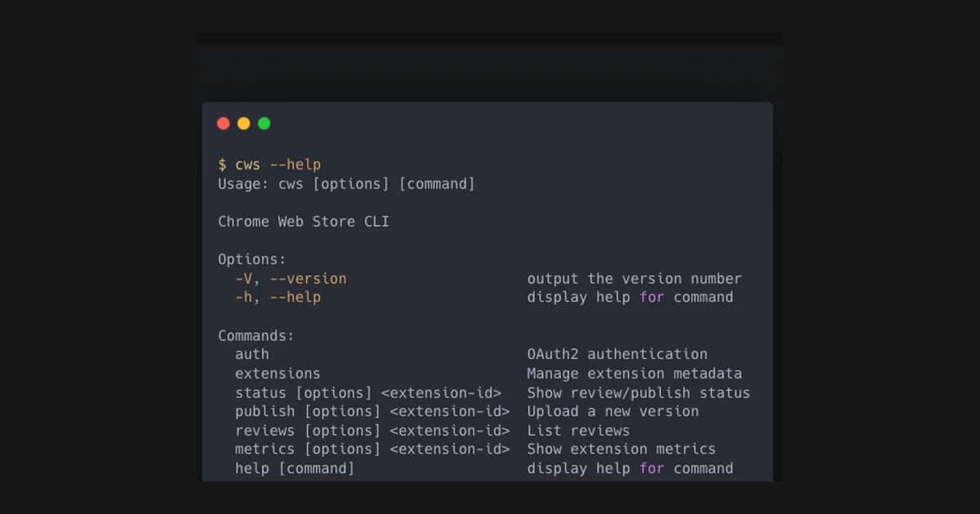The height and width of the screenshot is (514, 980).
Task: Select the auth command entry
Action: coord(252,354)
